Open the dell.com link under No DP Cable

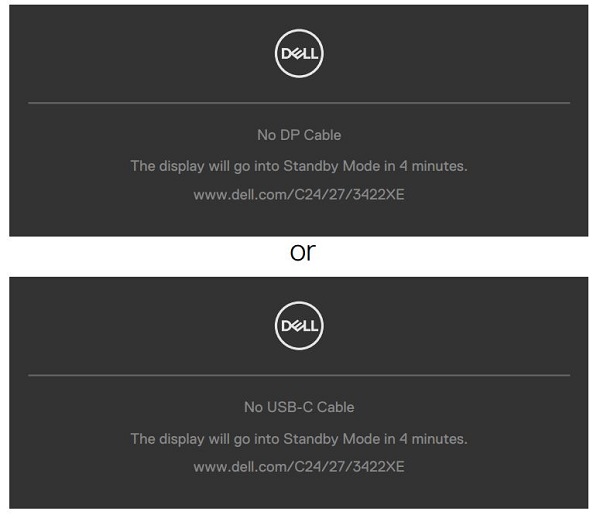click(x=299, y=195)
